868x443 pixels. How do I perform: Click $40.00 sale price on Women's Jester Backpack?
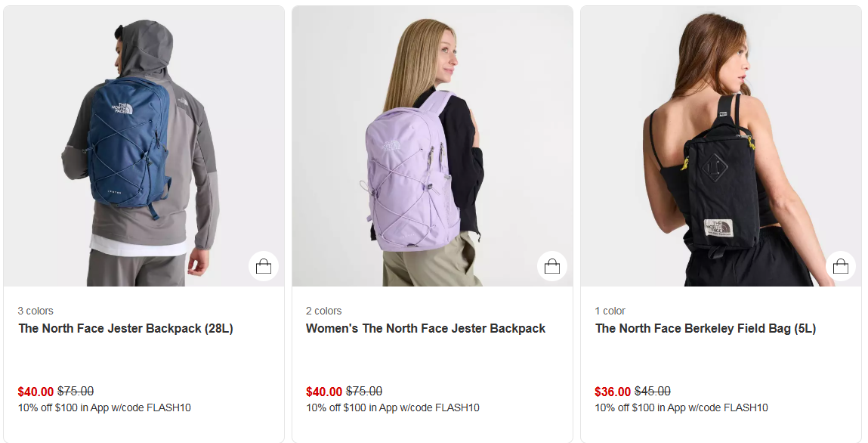(324, 392)
